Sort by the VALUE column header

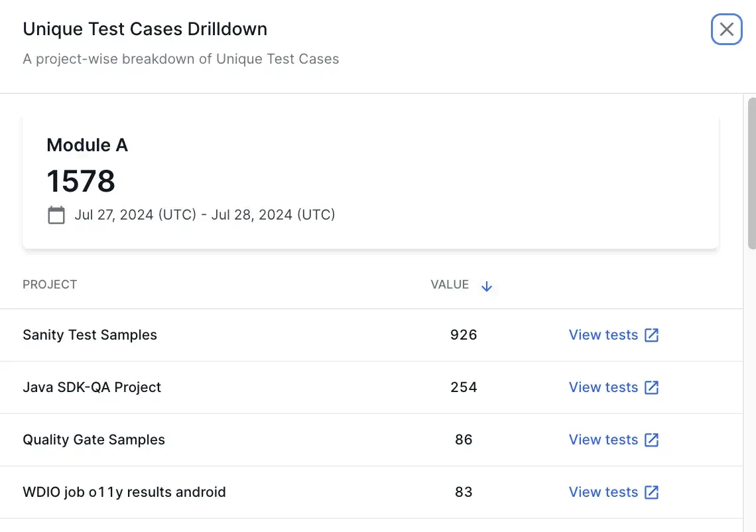[x=450, y=285]
